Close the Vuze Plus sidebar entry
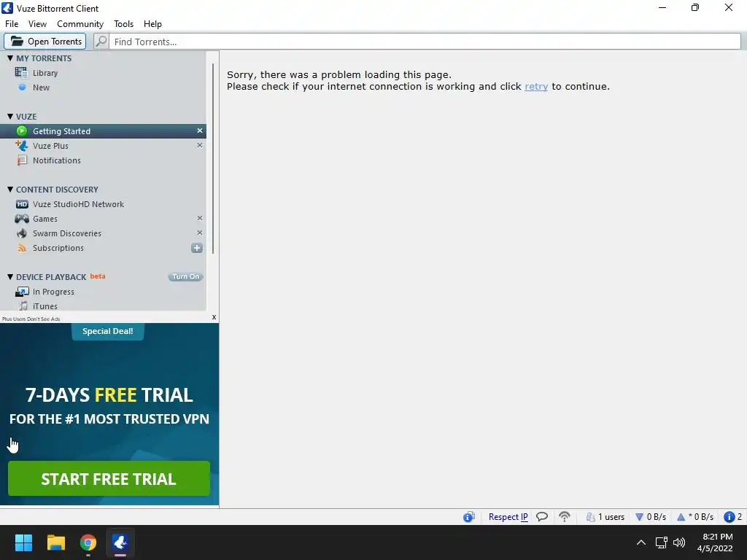Screen dimensions: 747x560 200,145
